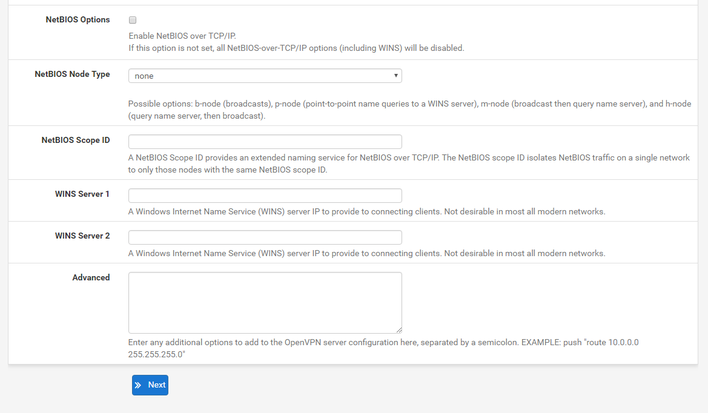Viewport: 708px width, 413px height.
Task: Click the 'Enter any additional options' help text
Action: (x=383, y=348)
